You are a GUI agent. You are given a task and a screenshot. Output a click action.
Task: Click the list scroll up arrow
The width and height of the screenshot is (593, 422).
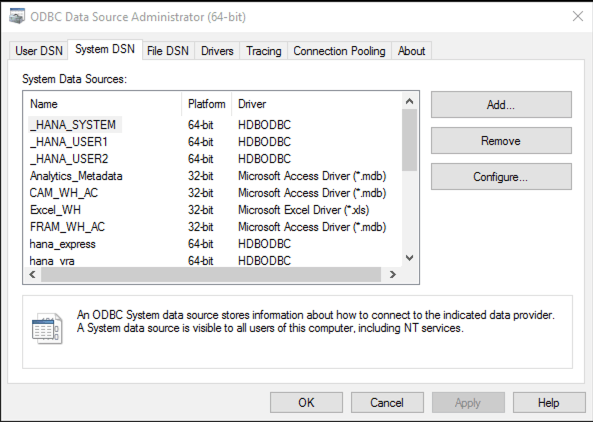409,101
